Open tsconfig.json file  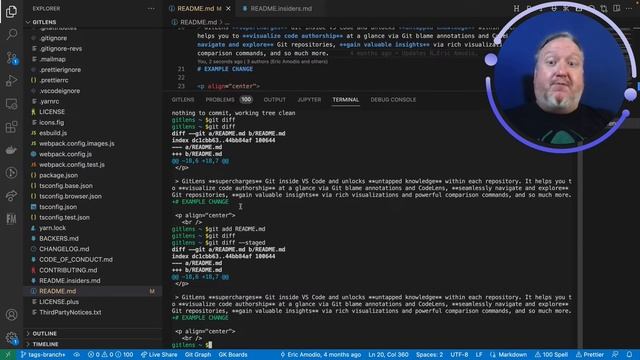pyautogui.click(x=58, y=207)
